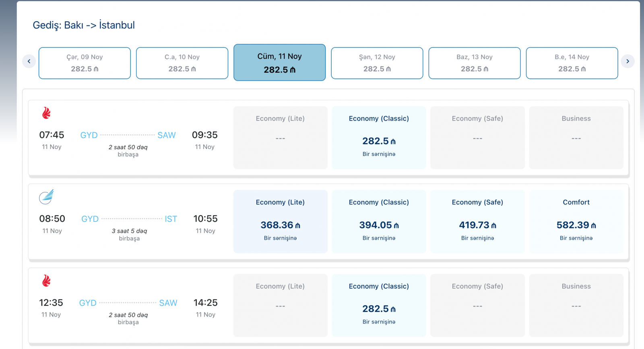Pick the Baz, 13 Noy date tab
644x349 pixels.
coord(474,63)
